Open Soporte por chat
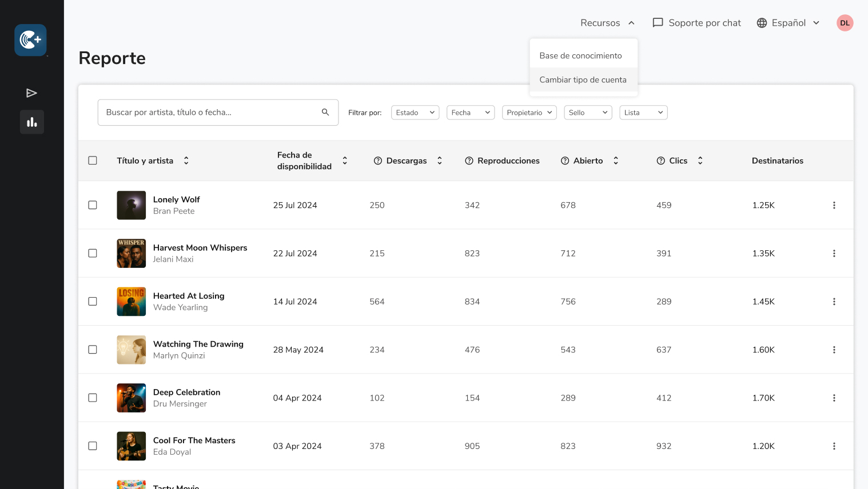 tap(696, 23)
